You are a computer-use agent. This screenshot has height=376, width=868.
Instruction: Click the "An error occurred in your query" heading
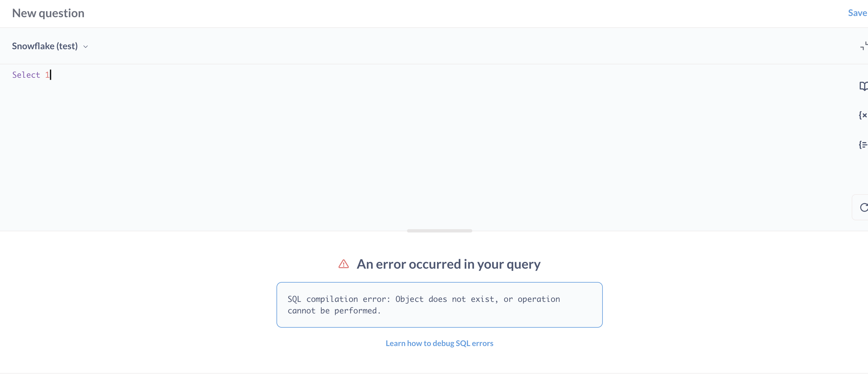449,264
